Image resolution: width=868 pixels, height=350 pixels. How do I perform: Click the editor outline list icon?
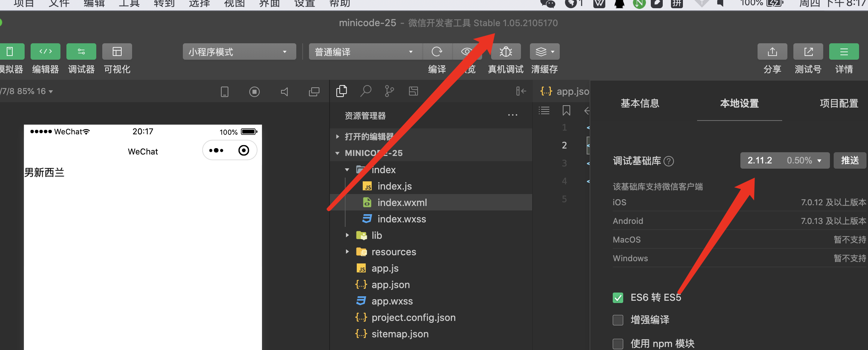544,110
